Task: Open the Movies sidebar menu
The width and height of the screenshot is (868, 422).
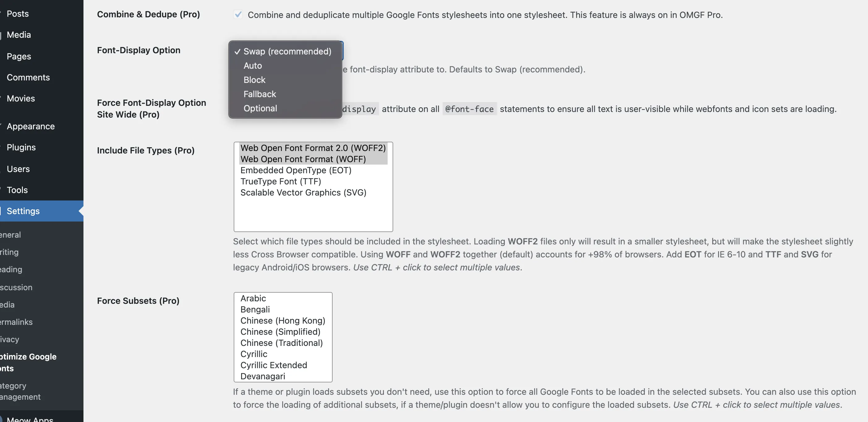Action: tap(20, 98)
